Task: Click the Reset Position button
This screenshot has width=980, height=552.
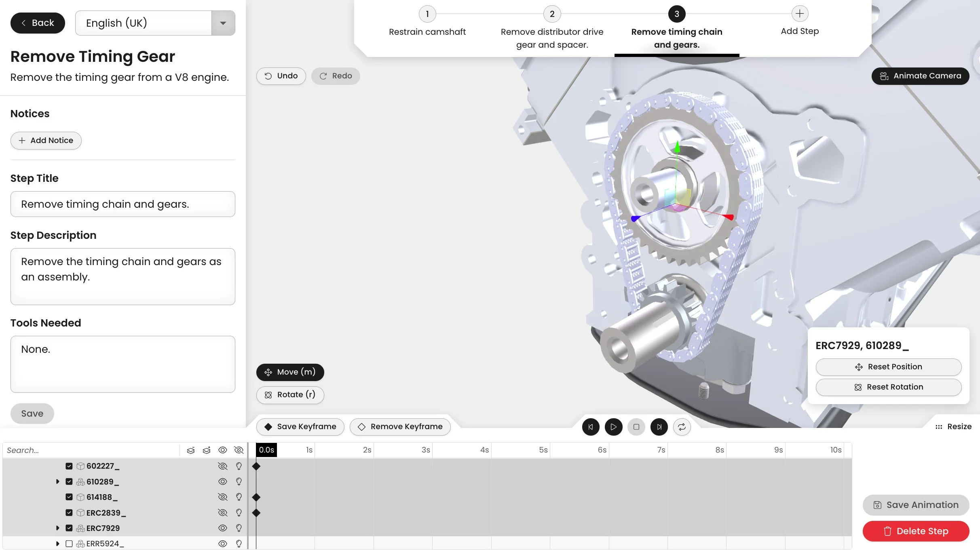Action: [888, 367]
